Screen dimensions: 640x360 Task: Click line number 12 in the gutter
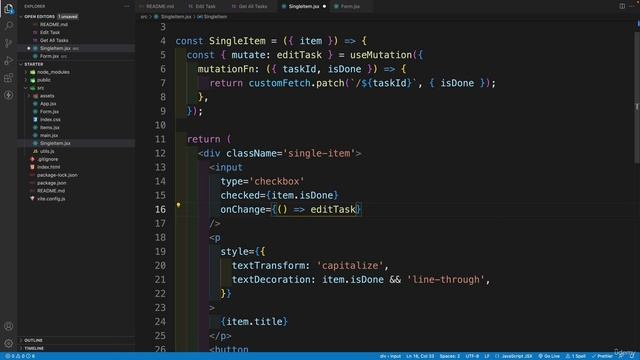(x=160, y=153)
